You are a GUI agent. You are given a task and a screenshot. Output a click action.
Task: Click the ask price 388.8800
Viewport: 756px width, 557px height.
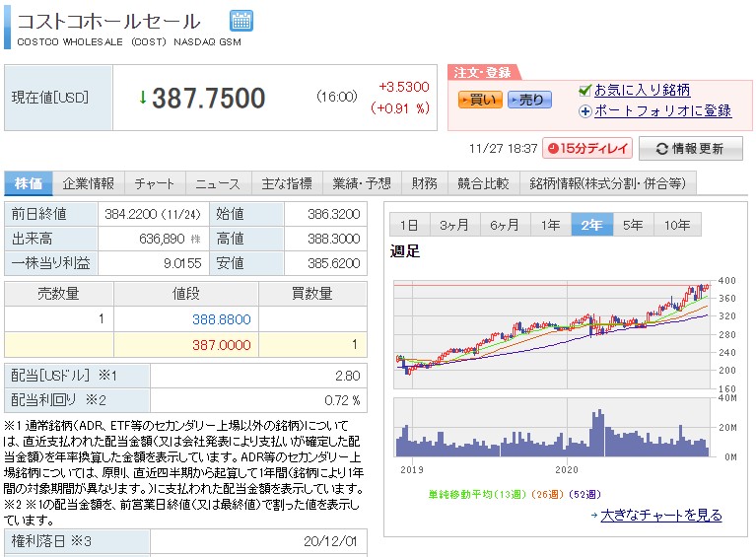(x=222, y=319)
